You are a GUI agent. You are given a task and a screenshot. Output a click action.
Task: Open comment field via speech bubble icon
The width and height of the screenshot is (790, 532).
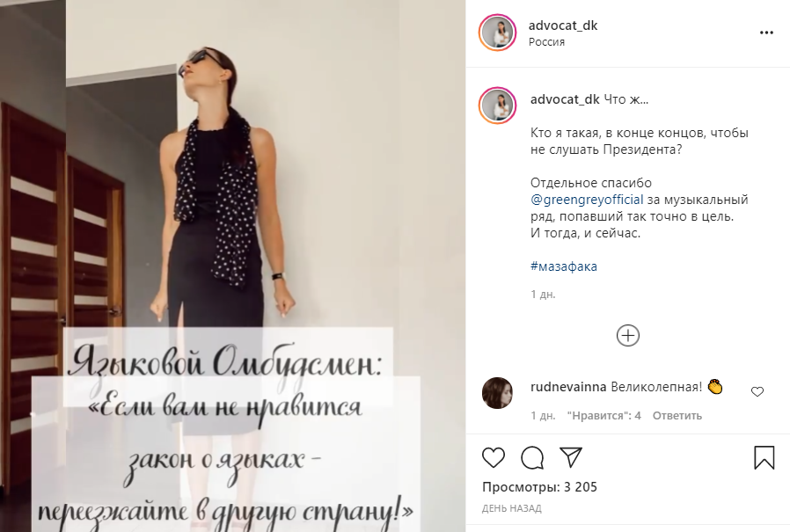[x=532, y=458]
